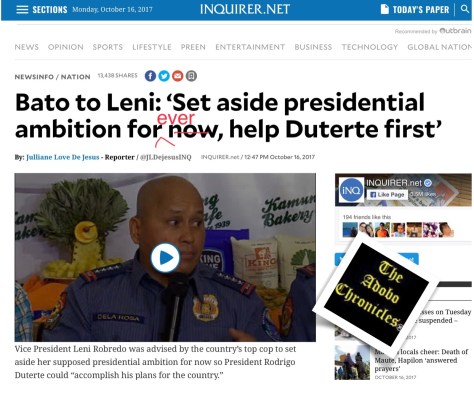Open Maute, Hapilon 'answered prayers' story thumbnail
474x403 pixels.
point(352,363)
